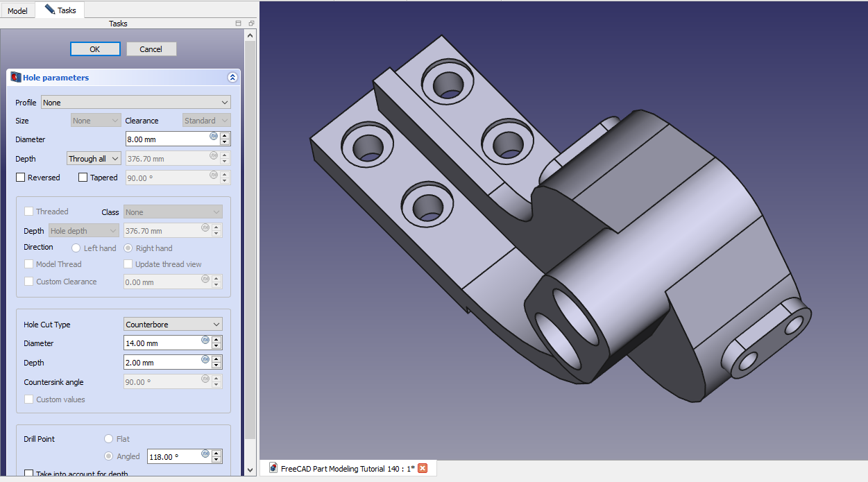
Task: Close the FreeCAD Part Modeling Tutorial document tab
Action: point(423,468)
